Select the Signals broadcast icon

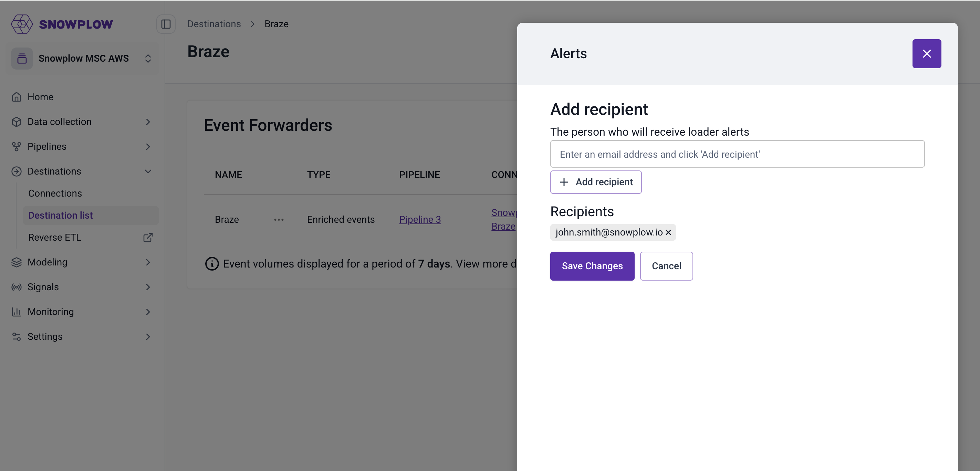[x=17, y=287]
